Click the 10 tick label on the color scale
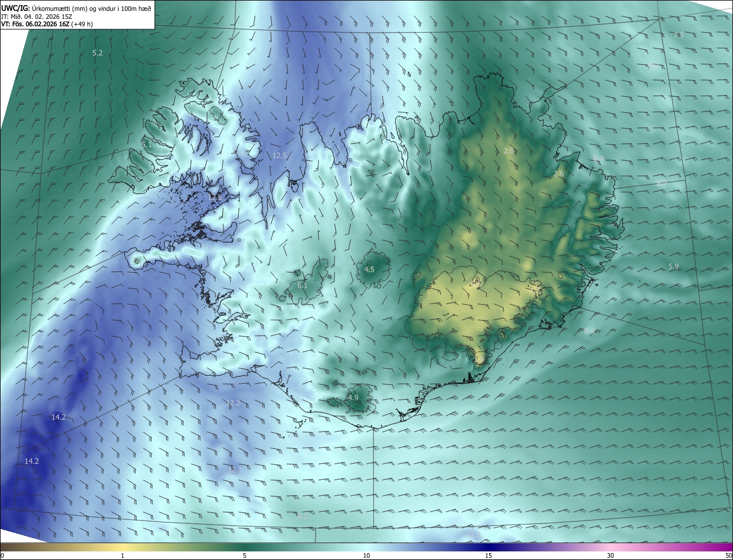Image resolution: width=733 pixels, height=560 pixels. tap(366, 555)
